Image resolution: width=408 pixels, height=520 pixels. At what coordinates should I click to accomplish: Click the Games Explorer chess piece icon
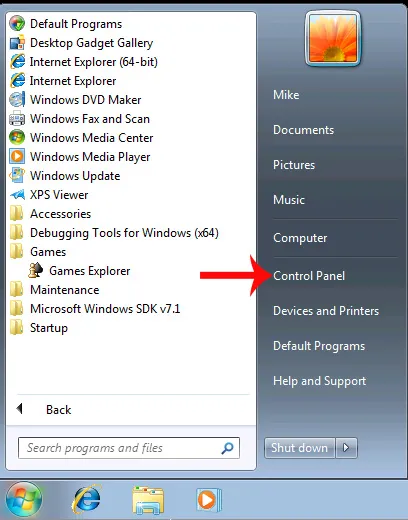[x=36, y=271]
